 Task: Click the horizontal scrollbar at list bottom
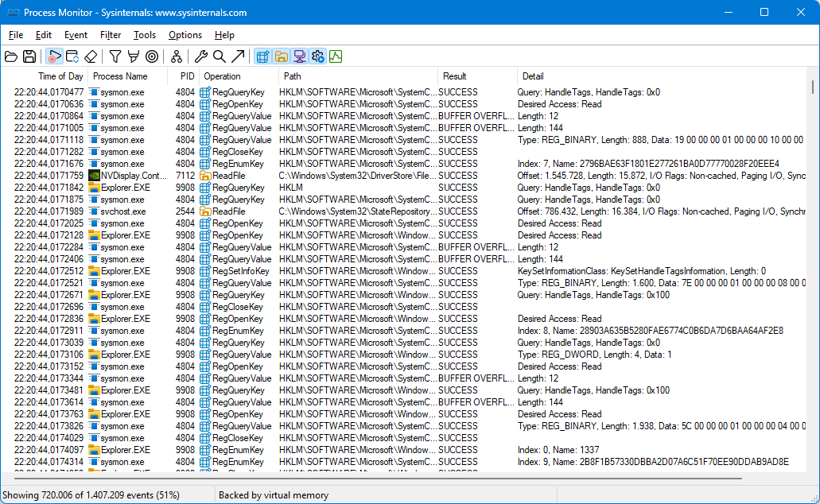378,479
